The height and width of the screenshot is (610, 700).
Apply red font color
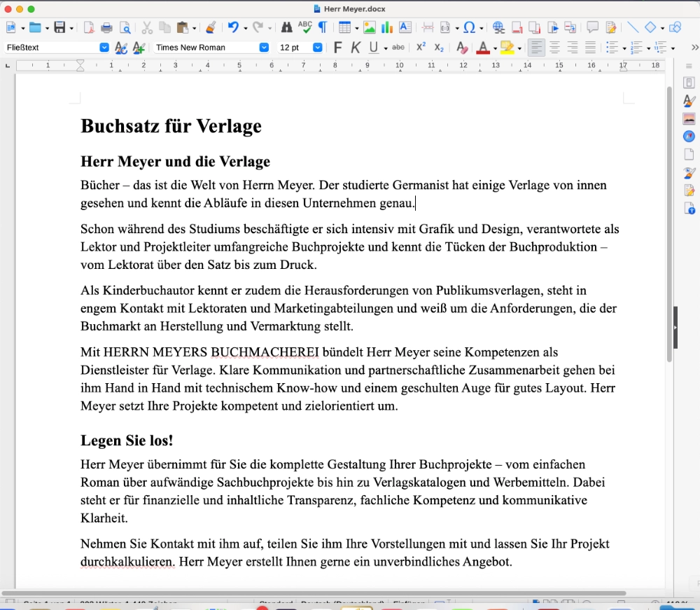(x=483, y=48)
